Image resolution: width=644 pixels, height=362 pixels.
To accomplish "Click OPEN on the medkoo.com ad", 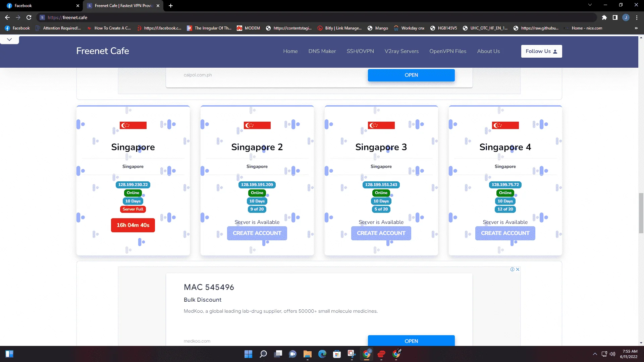I will (411, 341).
